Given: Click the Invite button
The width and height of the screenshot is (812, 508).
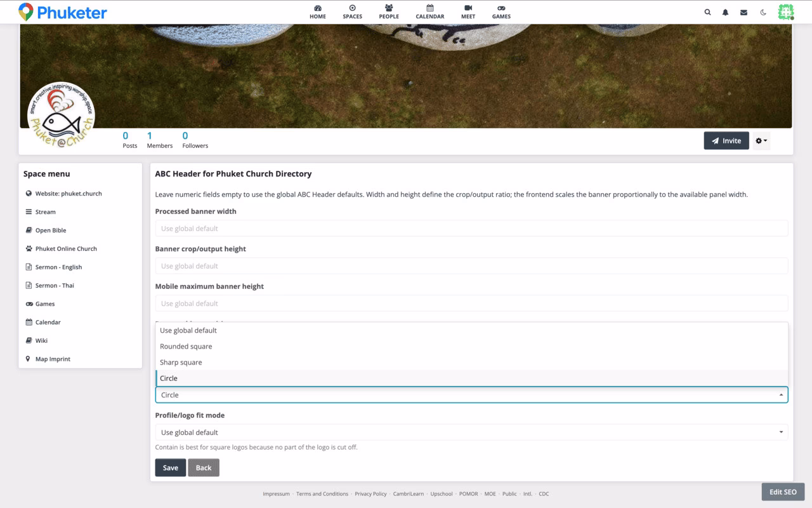Looking at the screenshot, I should 726,141.
